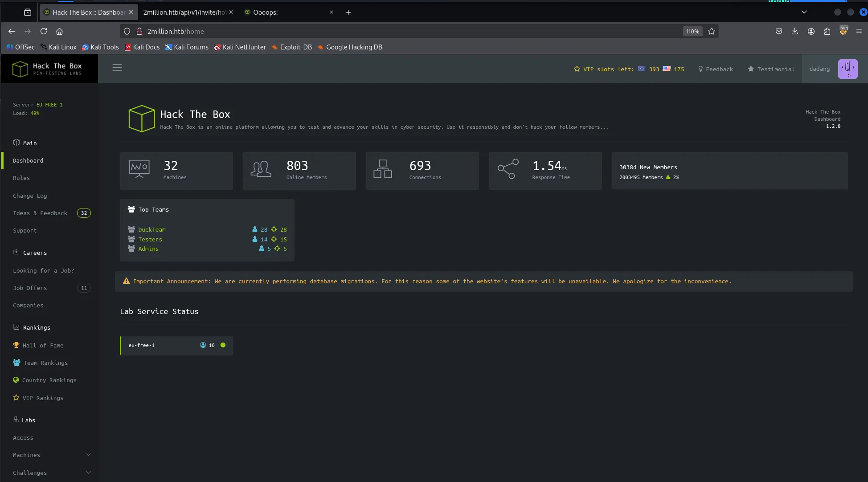
Task: Click the 110% zoom level indicator
Action: click(692, 32)
